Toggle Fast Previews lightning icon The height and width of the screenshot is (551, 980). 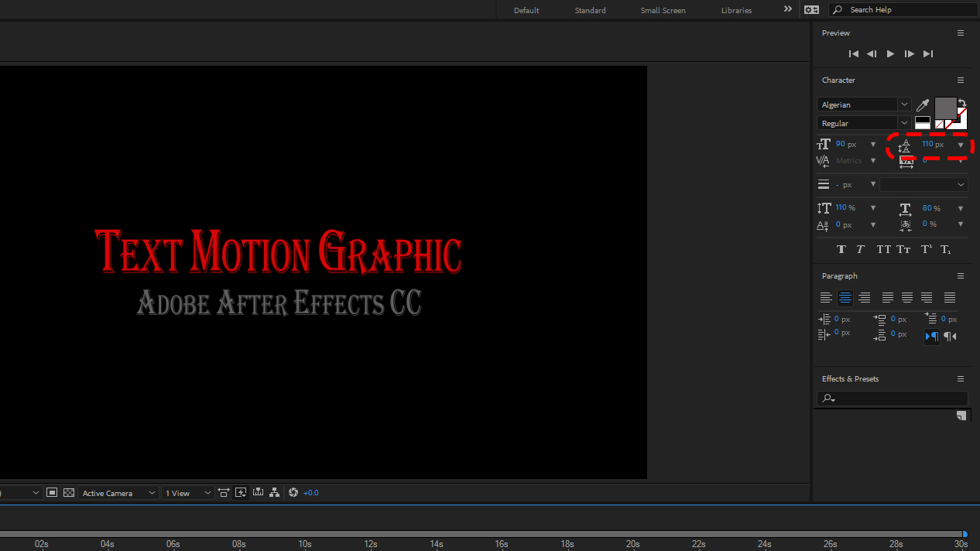pos(241,492)
